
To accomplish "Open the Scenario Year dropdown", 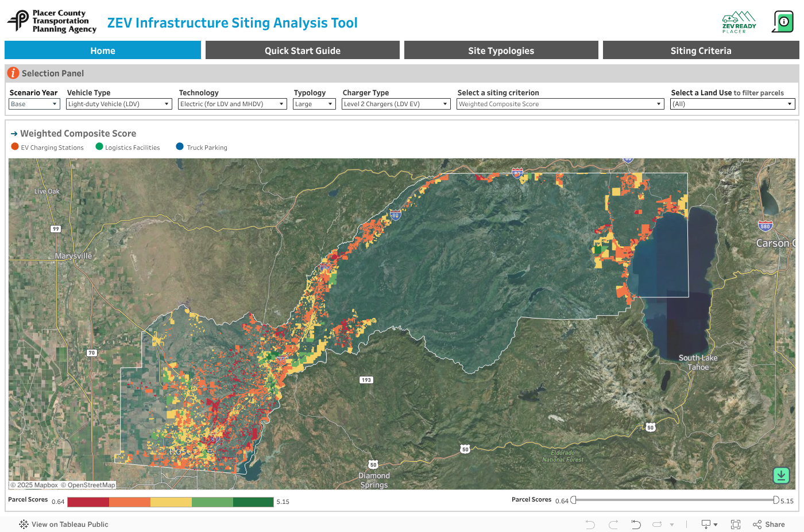I will coord(34,104).
